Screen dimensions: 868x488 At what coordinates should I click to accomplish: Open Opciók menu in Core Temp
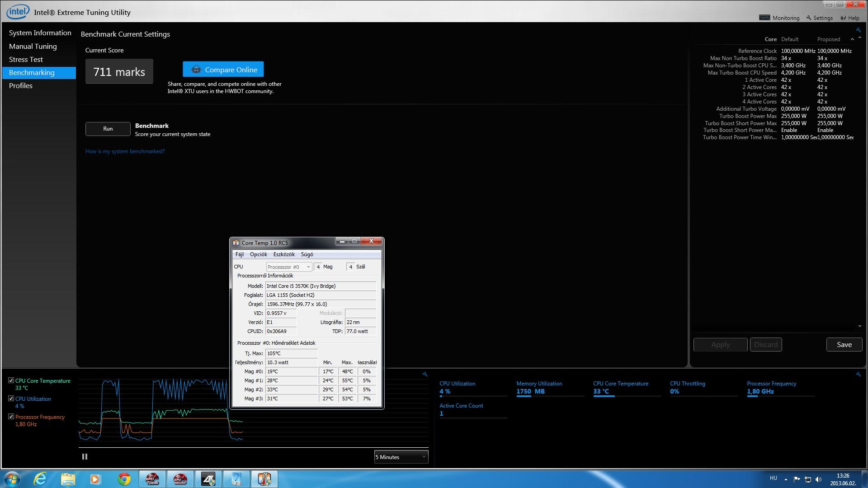pyautogui.click(x=259, y=254)
